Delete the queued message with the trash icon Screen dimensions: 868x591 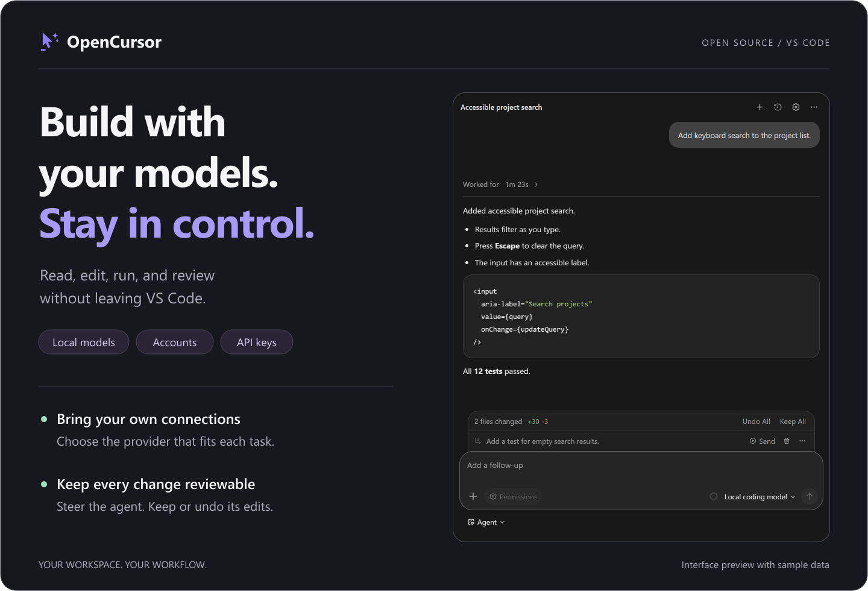click(787, 441)
